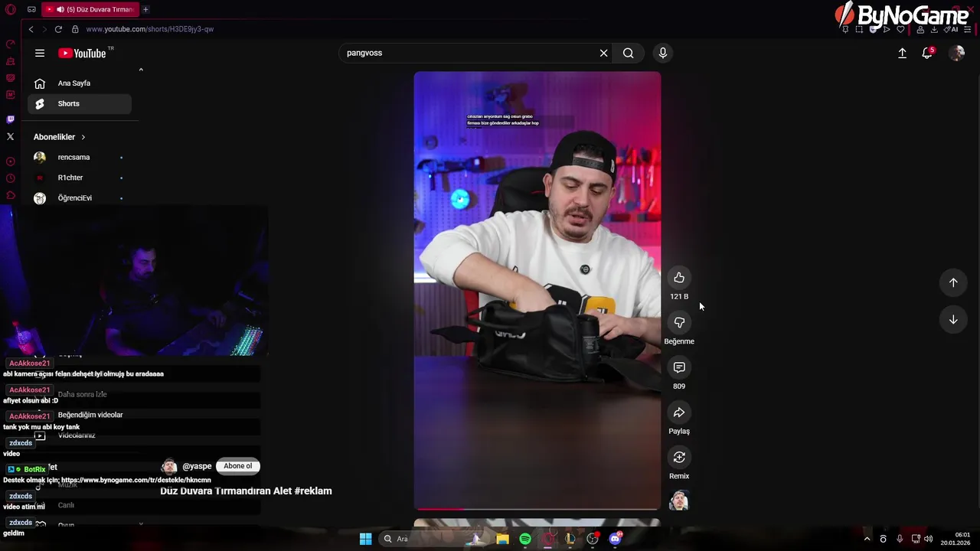
Task: Like the Short (121 B)
Action: [x=679, y=278]
